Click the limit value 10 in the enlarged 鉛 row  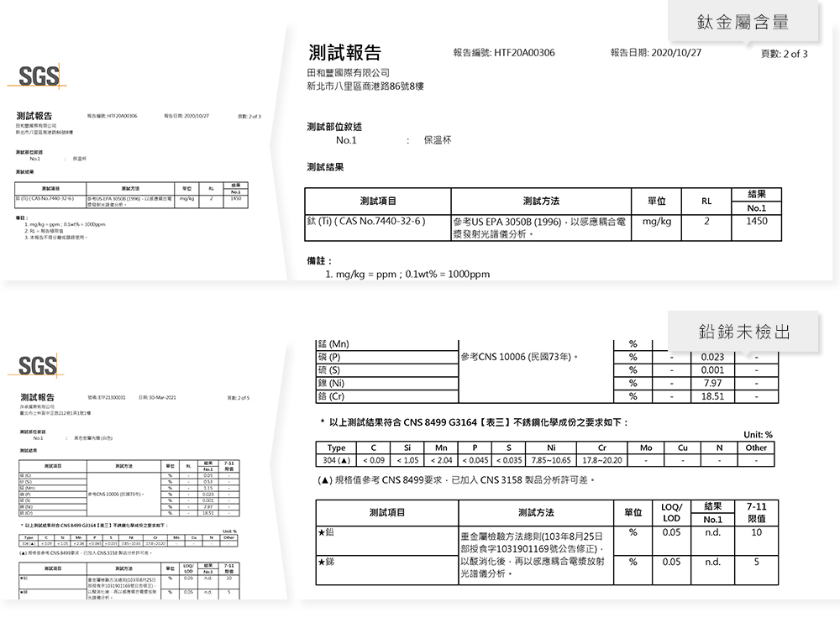click(x=757, y=532)
